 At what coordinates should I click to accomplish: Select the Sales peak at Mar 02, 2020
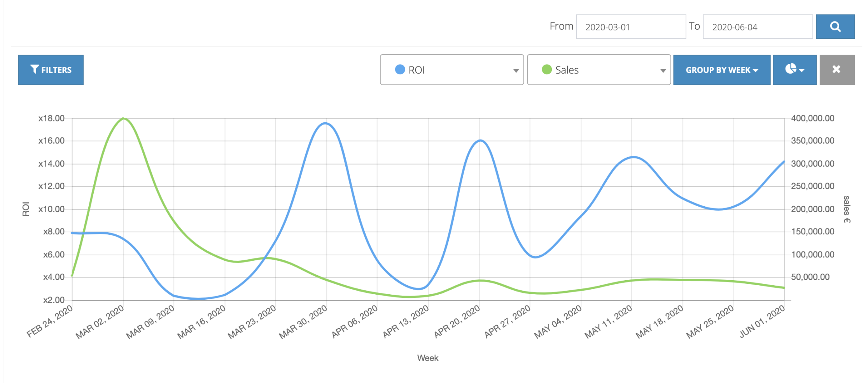[123, 118]
